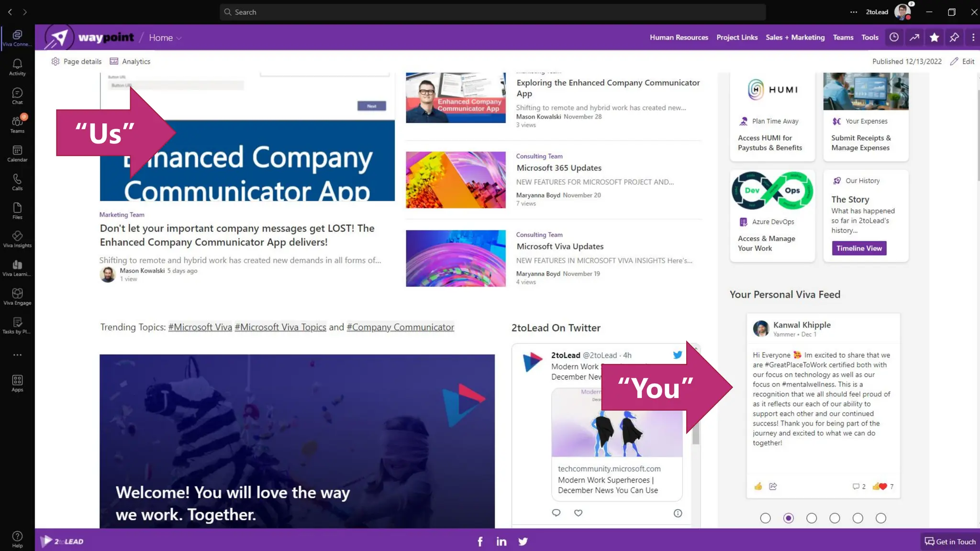Open the Sales + Marketing menu
This screenshot has width=980, height=551.
[795, 37]
